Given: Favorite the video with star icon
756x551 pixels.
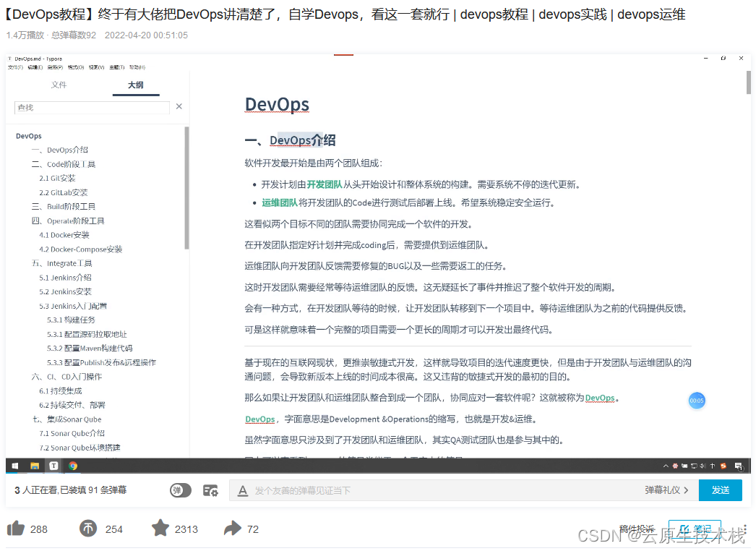Looking at the screenshot, I should pyautogui.click(x=160, y=529).
